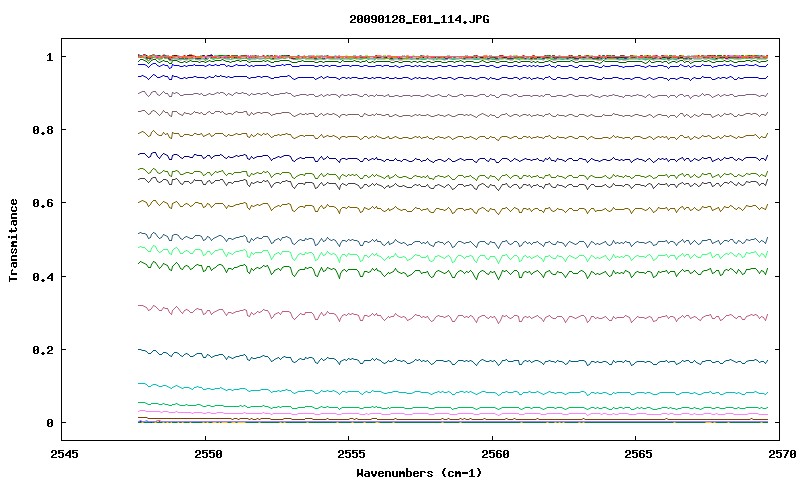This screenshot has width=800, height=480.
Task: Click the y-axis tick label 0
Action: 49,423
